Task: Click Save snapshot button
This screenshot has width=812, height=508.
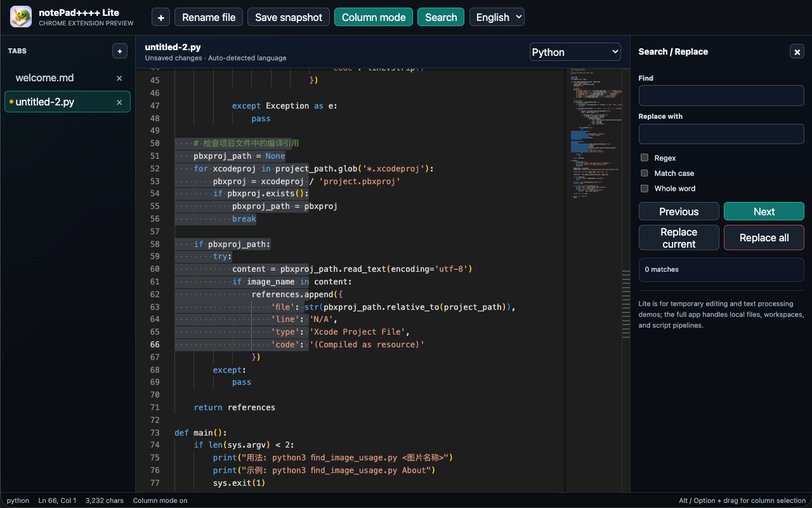Action: 289,18
